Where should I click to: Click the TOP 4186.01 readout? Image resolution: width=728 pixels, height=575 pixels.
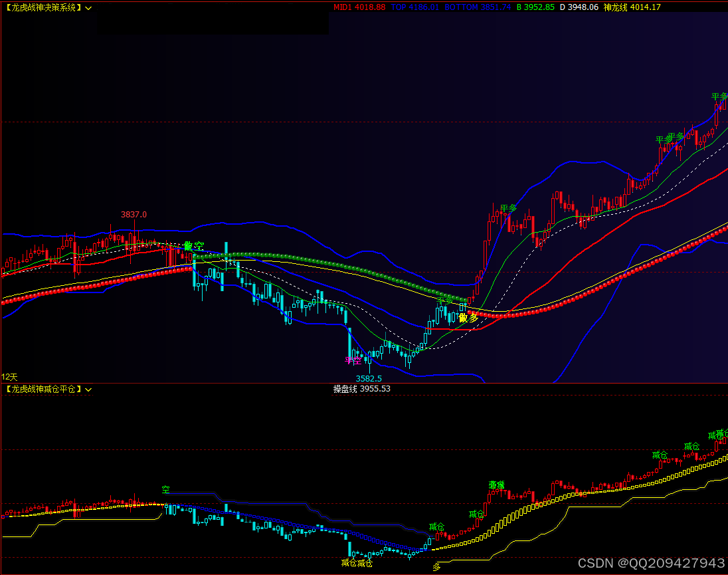pyautogui.click(x=414, y=7)
